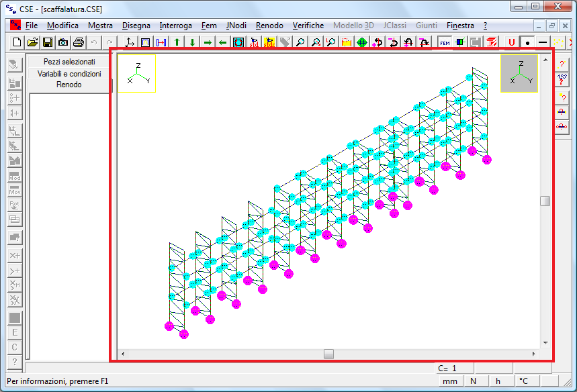Toggle the FEM view button
Image resolution: width=577 pixels, height=392 pixels.
(445, 42)
